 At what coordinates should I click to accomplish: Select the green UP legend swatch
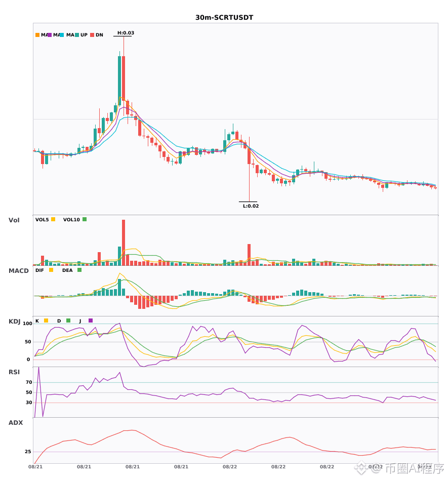coord(77,35)
